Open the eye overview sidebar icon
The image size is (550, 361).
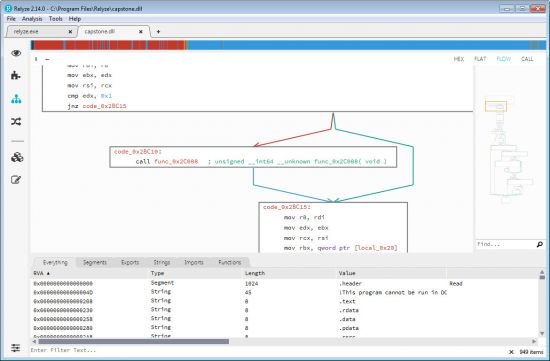coord(16,53)
